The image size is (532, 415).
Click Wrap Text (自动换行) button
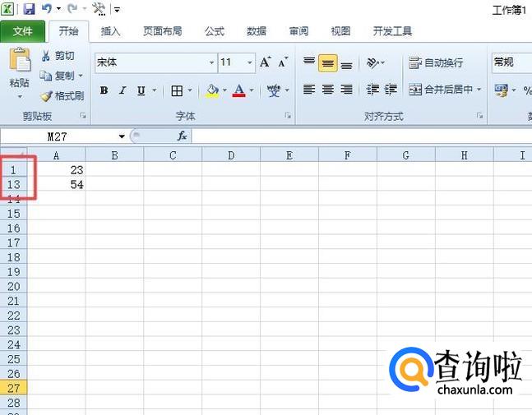[436, 62]
